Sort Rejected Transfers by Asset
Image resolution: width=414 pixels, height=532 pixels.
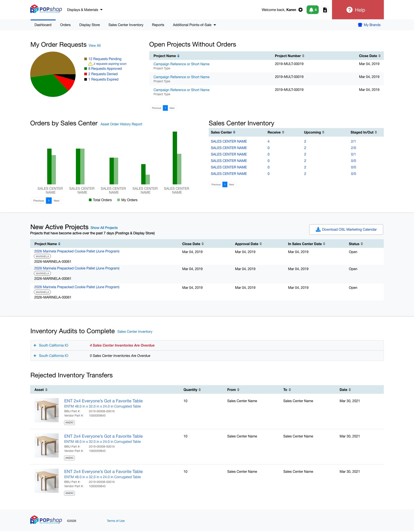(x=46, y=390)
